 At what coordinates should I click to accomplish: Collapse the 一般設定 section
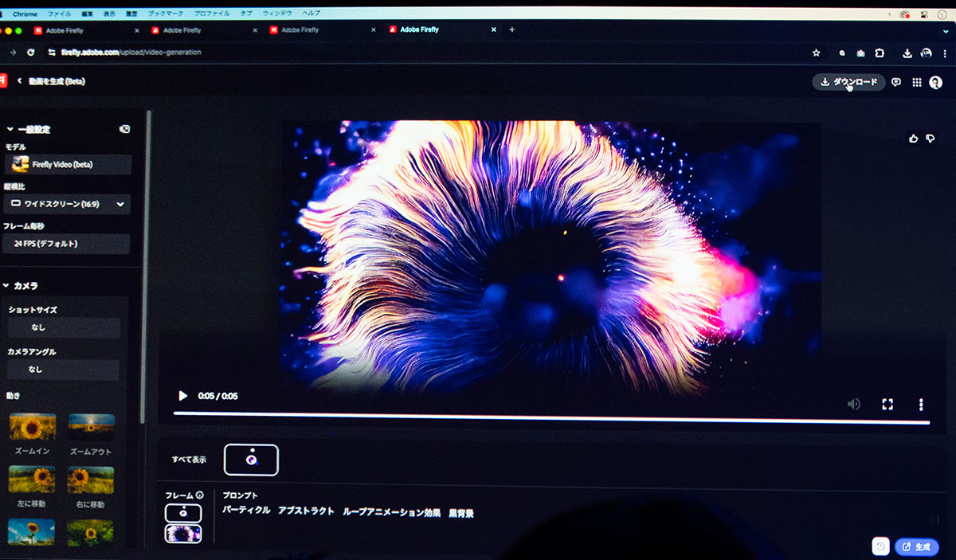pyautogui.click(x=10, y=129)
